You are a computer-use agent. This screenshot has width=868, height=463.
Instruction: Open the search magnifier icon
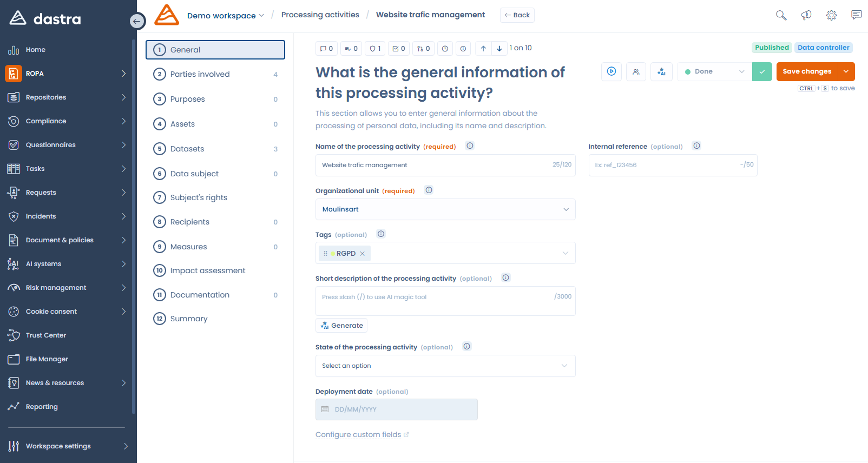point(781,15)
